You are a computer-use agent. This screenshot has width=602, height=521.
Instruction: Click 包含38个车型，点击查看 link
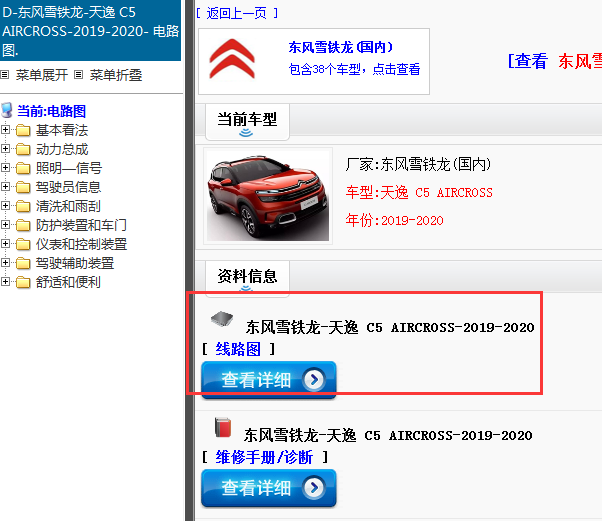(x=354, y=69)
